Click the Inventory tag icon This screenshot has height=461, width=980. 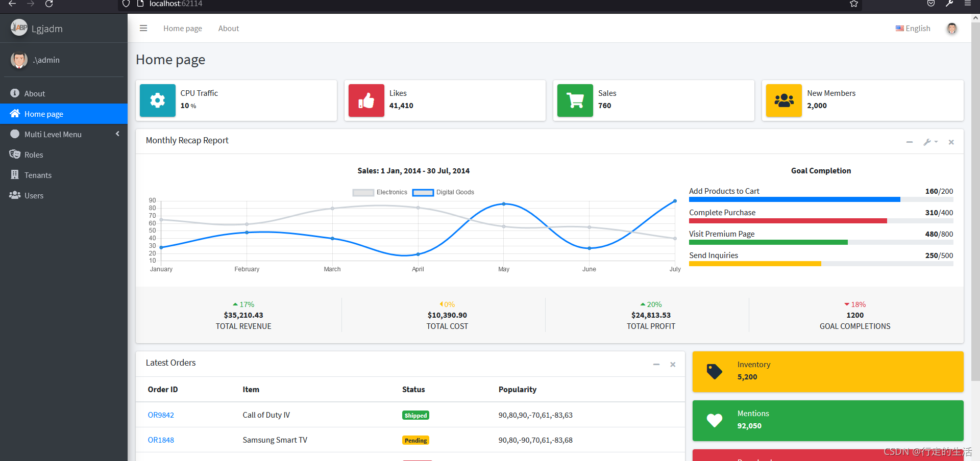pyautogui.click(x=714, y=371)
